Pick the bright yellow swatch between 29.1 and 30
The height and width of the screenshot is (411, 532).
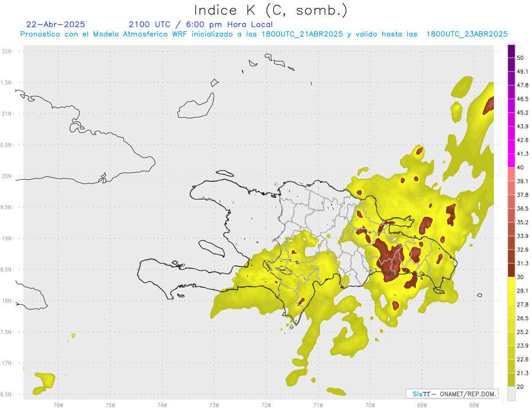tap(512, 284)
